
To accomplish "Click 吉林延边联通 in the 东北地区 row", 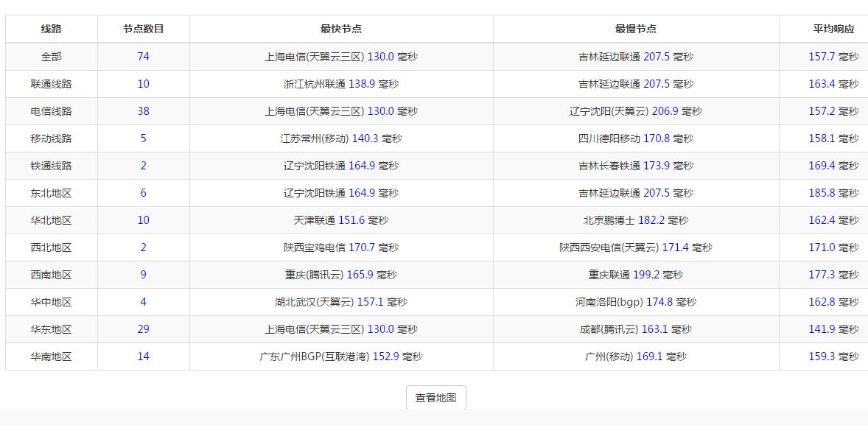I will pos(609,193).
